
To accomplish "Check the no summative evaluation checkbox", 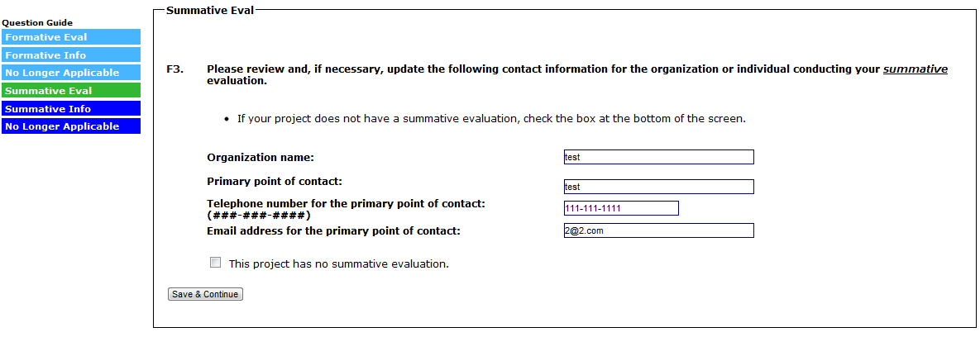I will coord(216,263).
